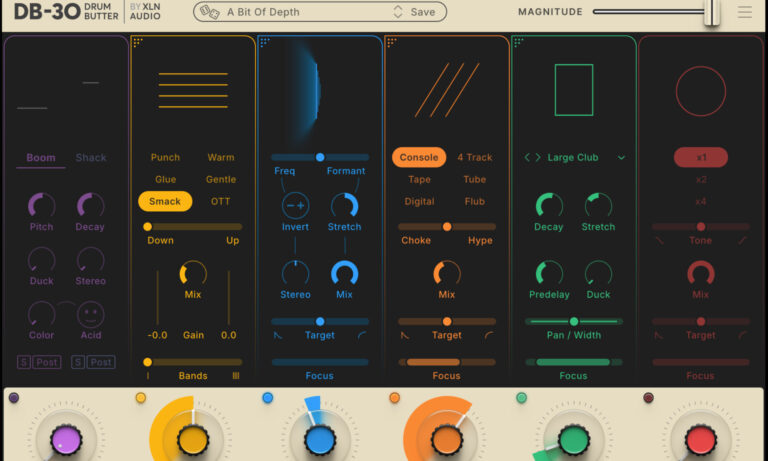This screenshot has height=461, width=768.
Task: Toggle the blue module power dot
Action: pos(267,398)
